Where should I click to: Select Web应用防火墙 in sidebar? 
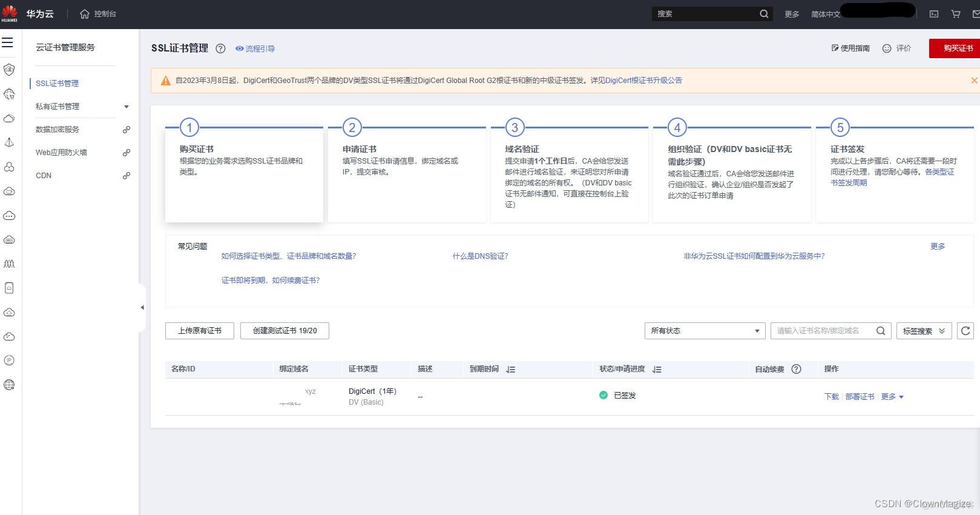(x=61, y=153)
